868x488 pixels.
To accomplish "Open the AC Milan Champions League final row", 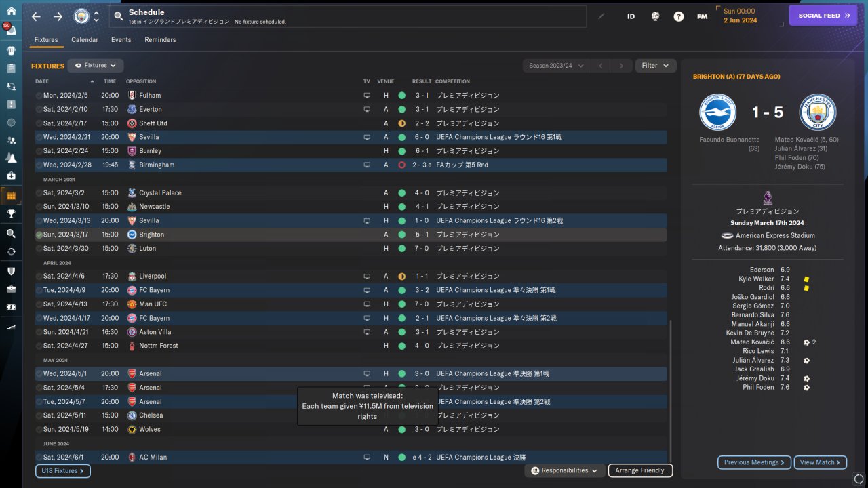I will click(x=351, y=457).
